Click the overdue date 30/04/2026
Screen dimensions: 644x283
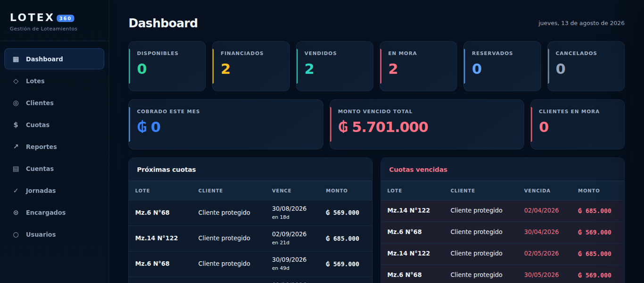tap(541, 232)
